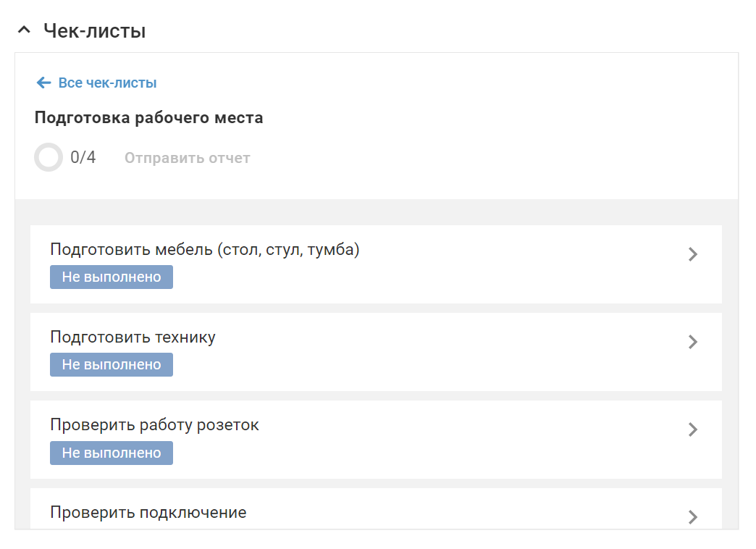Screen dimensions: 756x549
Task: Open the Проверить работу розеток task
Action: point(154,425)
